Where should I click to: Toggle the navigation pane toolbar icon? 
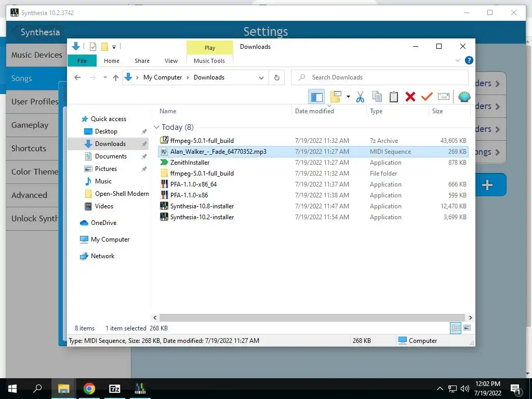coord(316,97)
